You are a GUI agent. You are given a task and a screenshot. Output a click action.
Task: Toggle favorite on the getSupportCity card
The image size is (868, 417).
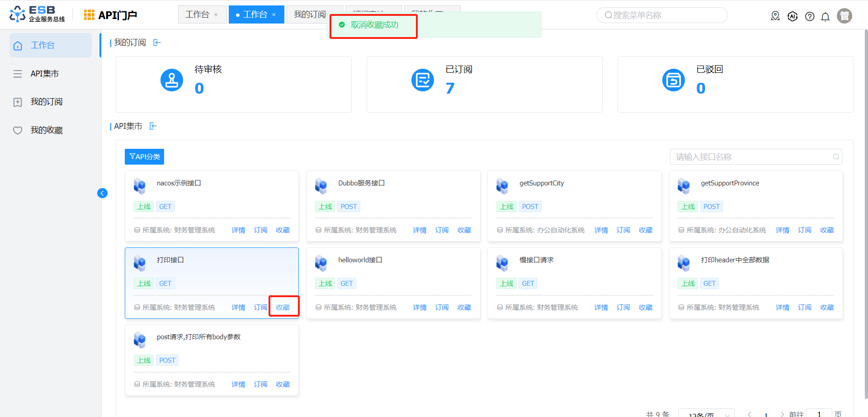coord(646,230)
